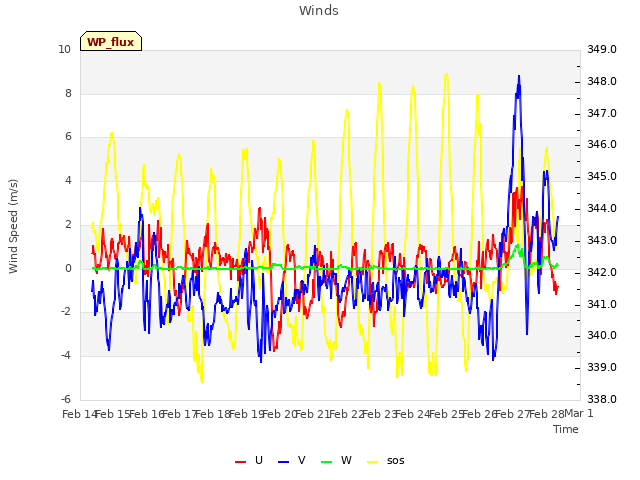Click the Mar 1 date tick label
640x480 pixels.
(x=578, y=413)
